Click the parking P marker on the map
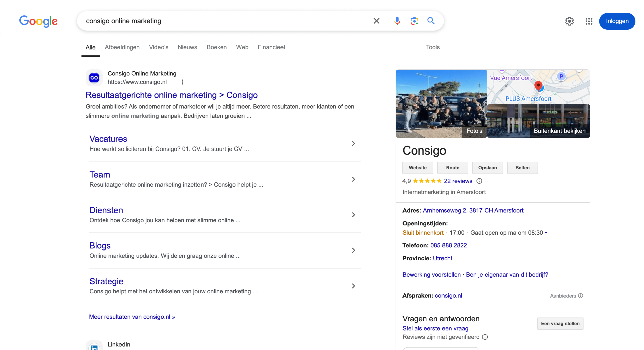 click(x=561, y=76)
